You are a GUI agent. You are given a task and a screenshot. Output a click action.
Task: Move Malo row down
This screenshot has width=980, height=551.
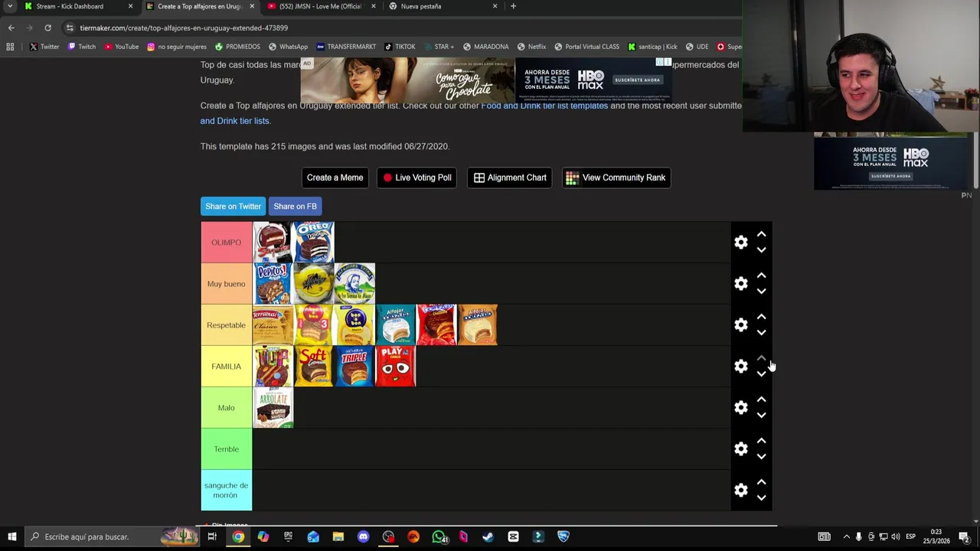[x=761, y=416]
